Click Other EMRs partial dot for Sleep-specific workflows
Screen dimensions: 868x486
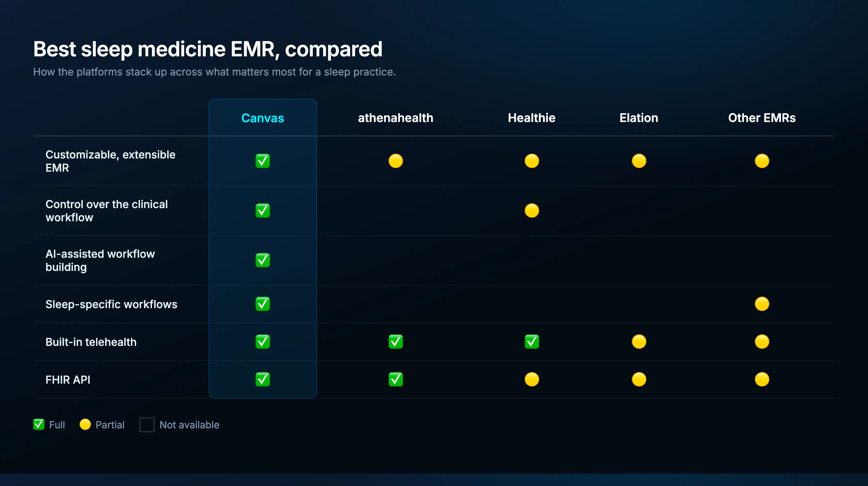tap(762, 304)
